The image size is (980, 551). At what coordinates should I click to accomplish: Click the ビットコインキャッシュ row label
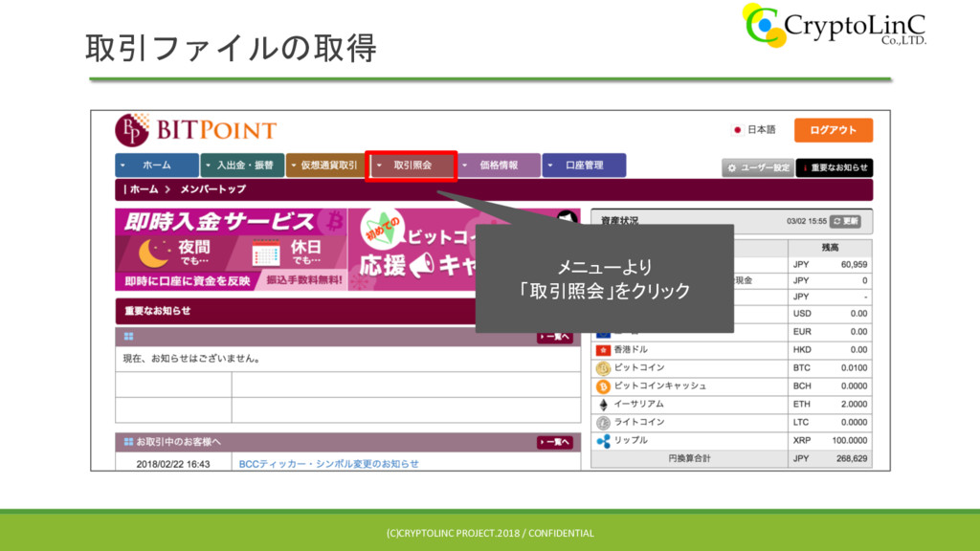click(660, 386)
